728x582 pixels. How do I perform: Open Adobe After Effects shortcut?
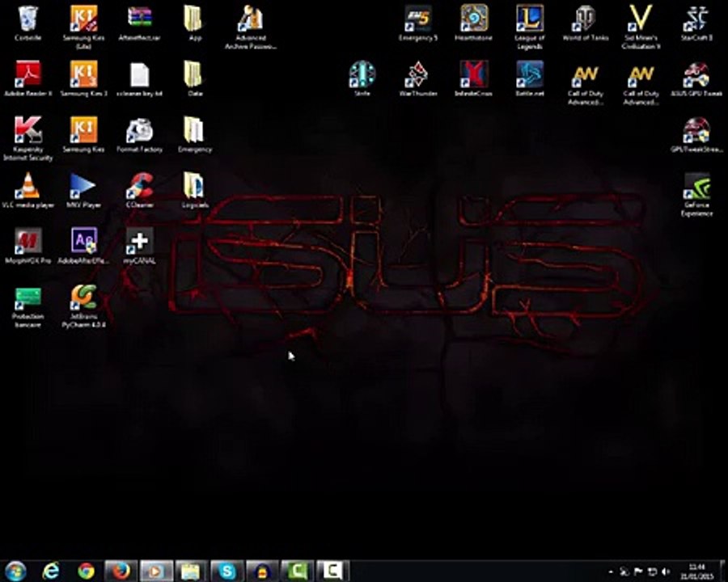click(83, 246)
